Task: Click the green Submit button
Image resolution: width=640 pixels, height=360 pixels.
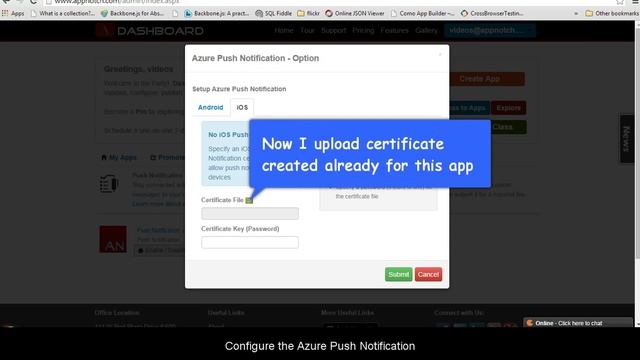Action: point(398,274)
